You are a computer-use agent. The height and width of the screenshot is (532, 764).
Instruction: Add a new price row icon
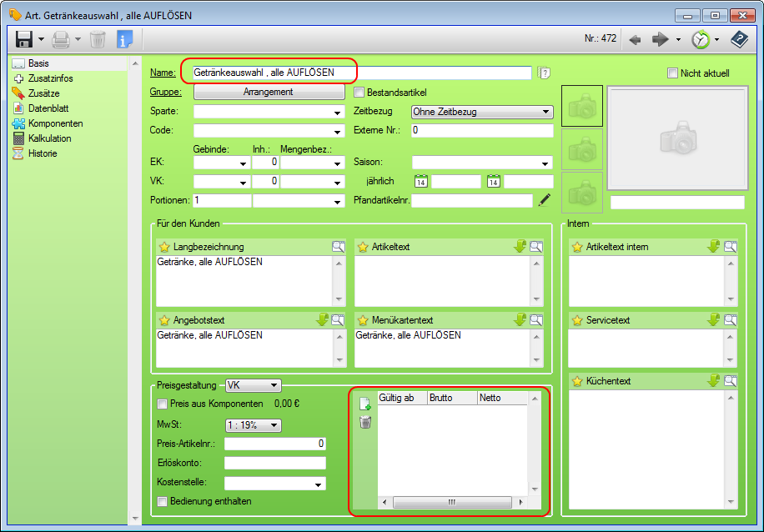point(365,404)
